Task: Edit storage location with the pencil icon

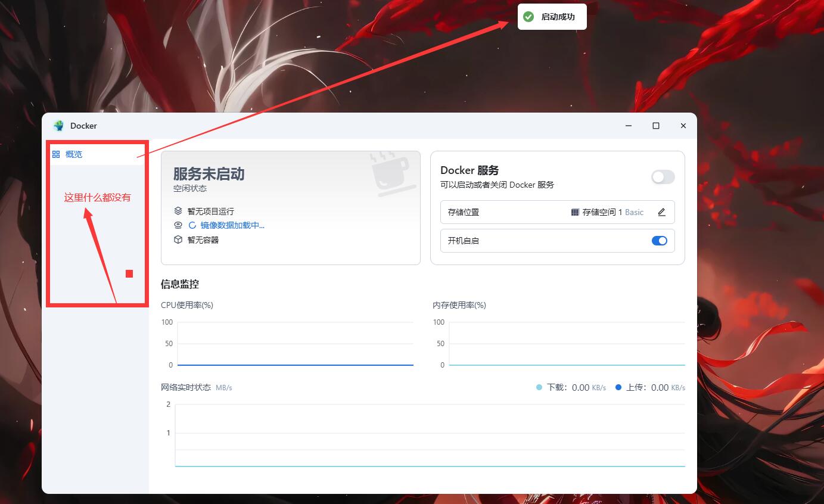Action: pyautogui.click(x=661, y=212)
